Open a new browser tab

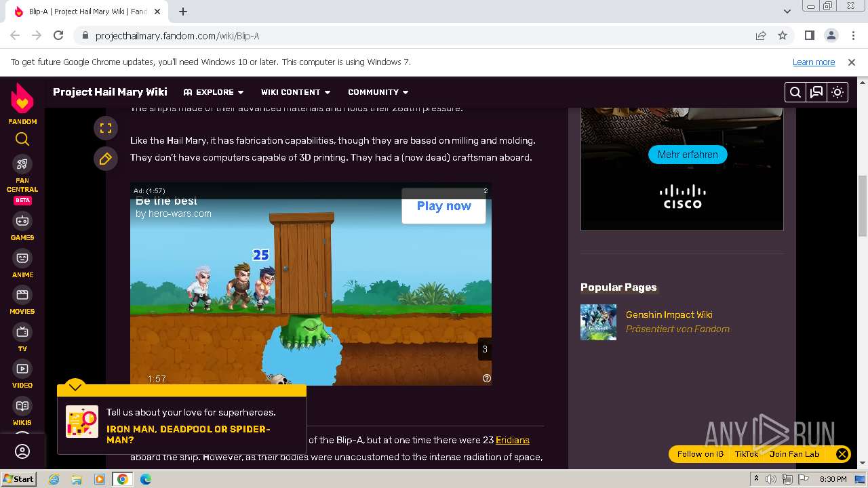183,12
